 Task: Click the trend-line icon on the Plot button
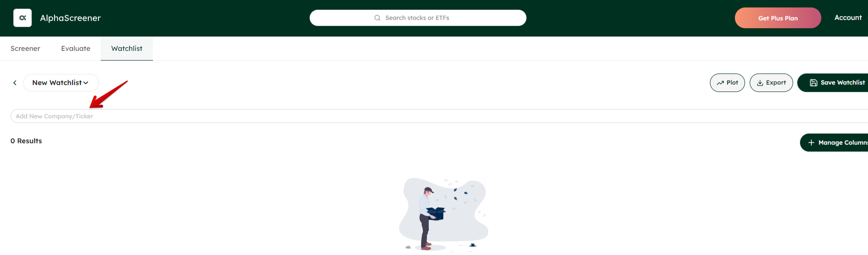720,83
